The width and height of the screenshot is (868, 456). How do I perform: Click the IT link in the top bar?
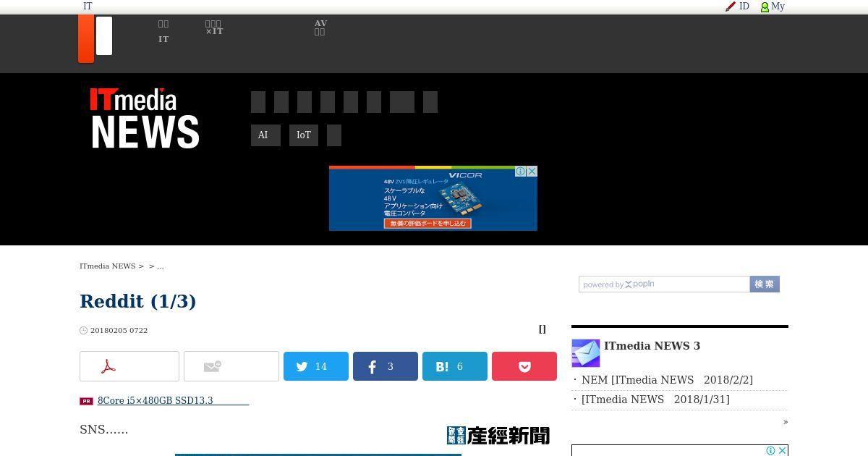pyautogui.click(x=88, y=7)
